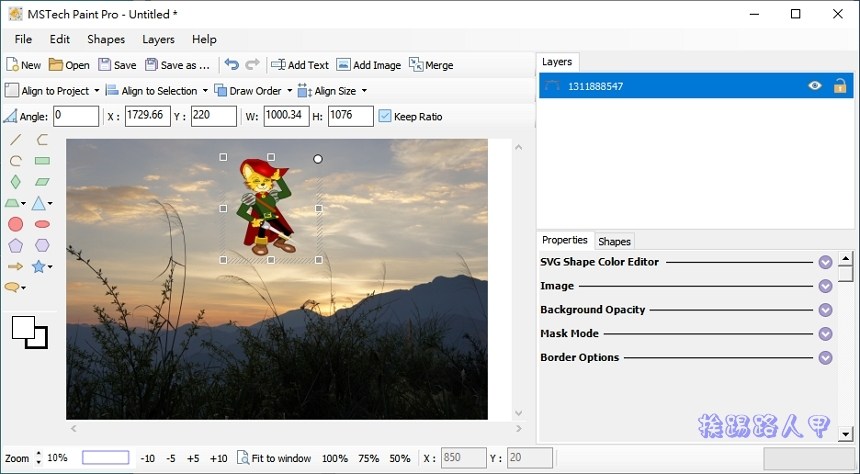Switch to the Shapes tab

[x=614, y=241]
